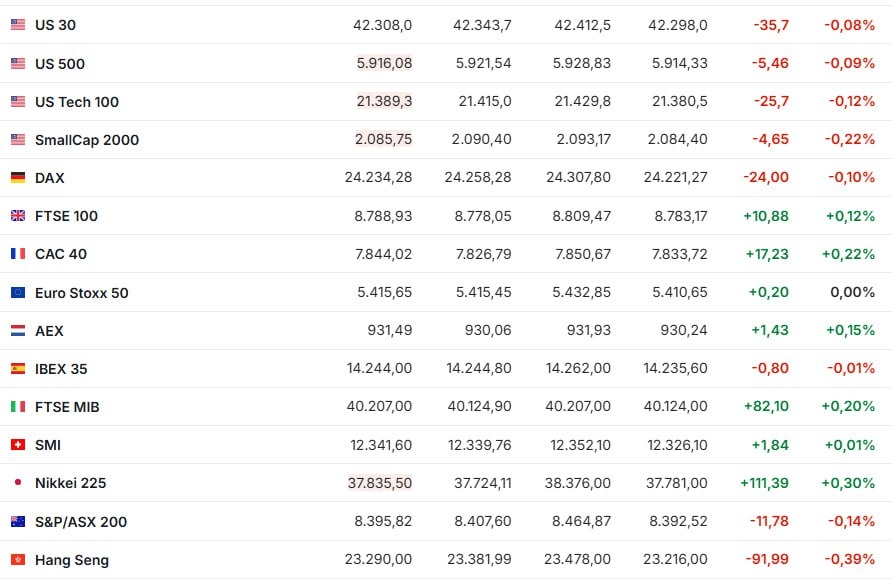Screen dimensions: 892x579
Task: Click the German flag icon next to DAX
Action: (x=18, y=177)
